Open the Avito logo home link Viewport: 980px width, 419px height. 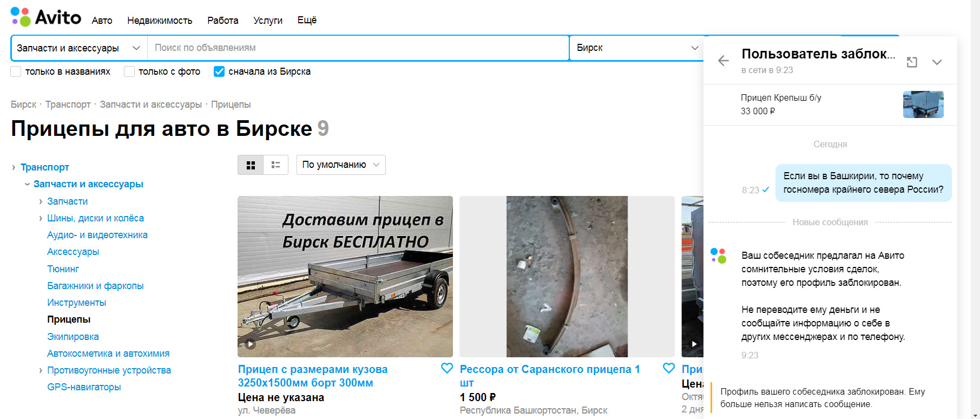(x=45, y=17)
